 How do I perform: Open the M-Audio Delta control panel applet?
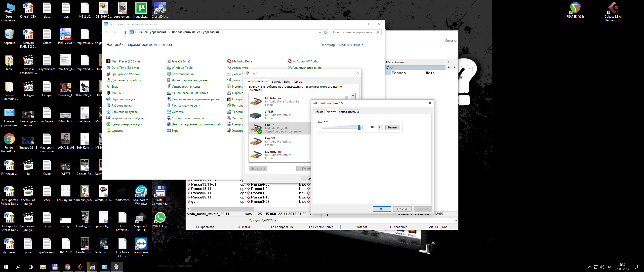point(242,61)
